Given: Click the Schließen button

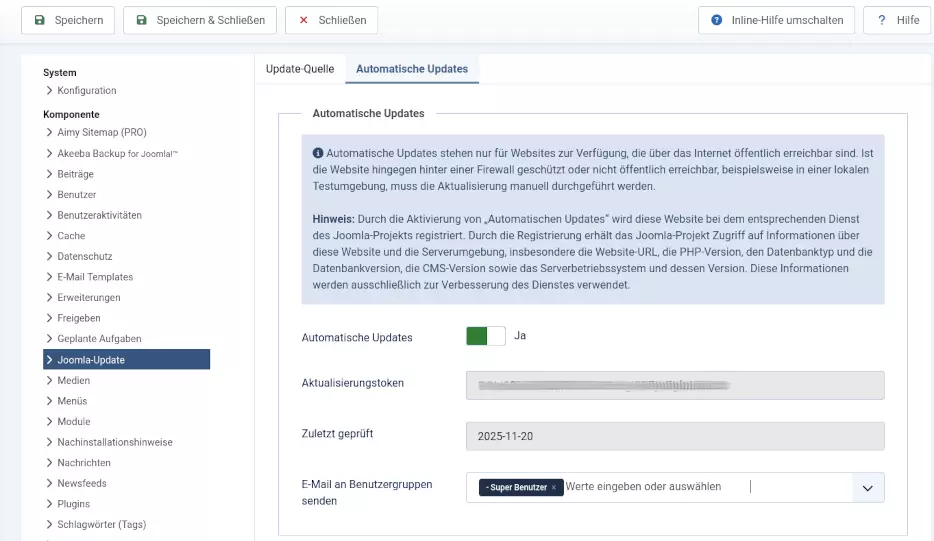Looking at the screenshot, I should tap(331, 20).
